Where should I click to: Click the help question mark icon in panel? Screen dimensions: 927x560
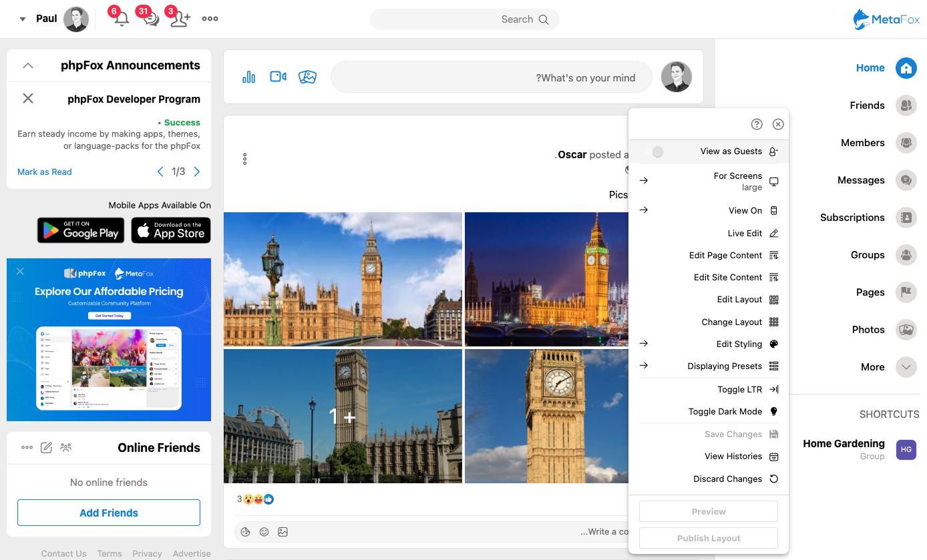(757, 124)
